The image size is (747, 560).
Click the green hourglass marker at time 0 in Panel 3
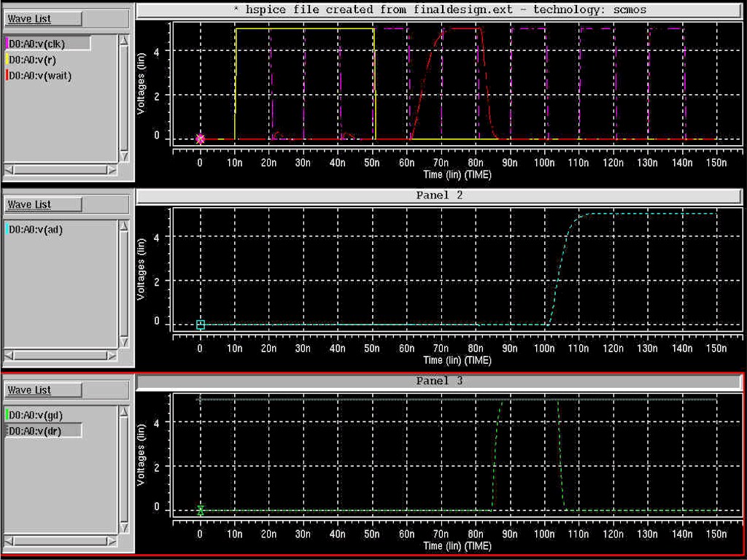coord(201,510)
